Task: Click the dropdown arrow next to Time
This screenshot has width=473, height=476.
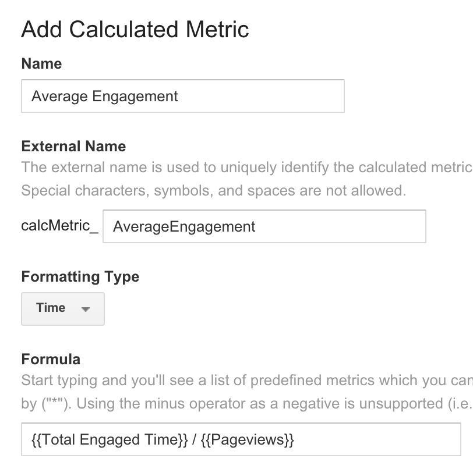Action: (x=86, y=309)
